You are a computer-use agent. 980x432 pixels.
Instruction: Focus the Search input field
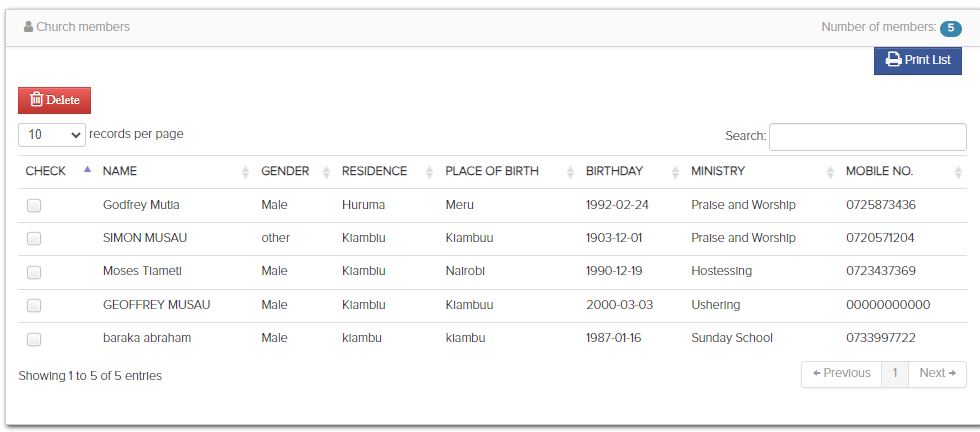point(867,136)
